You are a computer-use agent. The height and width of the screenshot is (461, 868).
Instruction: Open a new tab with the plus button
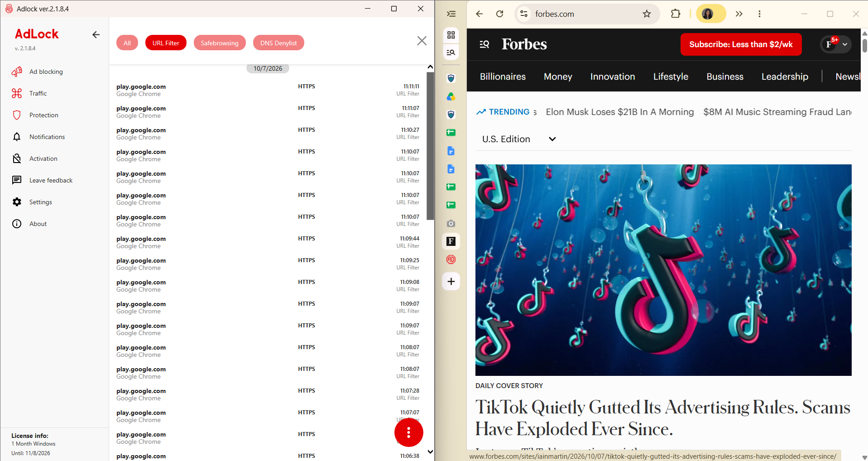451,281
